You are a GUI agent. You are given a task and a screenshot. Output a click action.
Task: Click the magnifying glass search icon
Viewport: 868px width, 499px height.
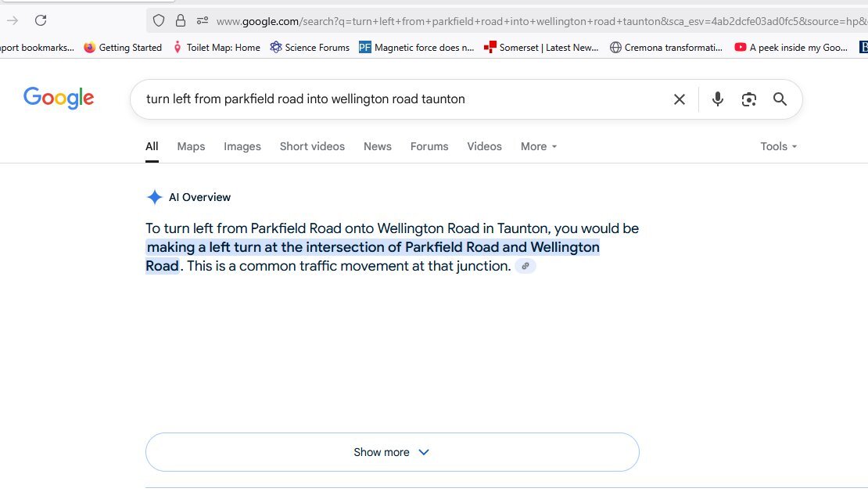pyautogui.click(x=780, y=99)
